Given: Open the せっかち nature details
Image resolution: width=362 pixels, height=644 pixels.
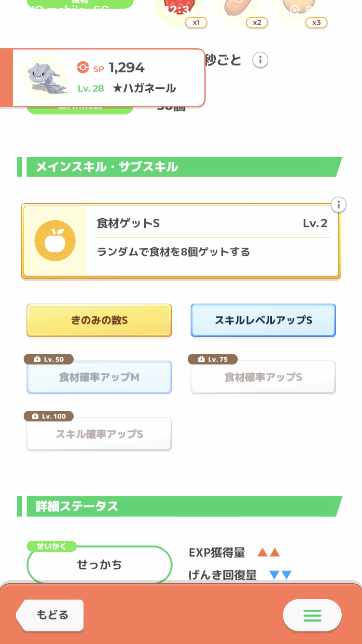Looking at the screenshot, I should [x=99, y=564].
